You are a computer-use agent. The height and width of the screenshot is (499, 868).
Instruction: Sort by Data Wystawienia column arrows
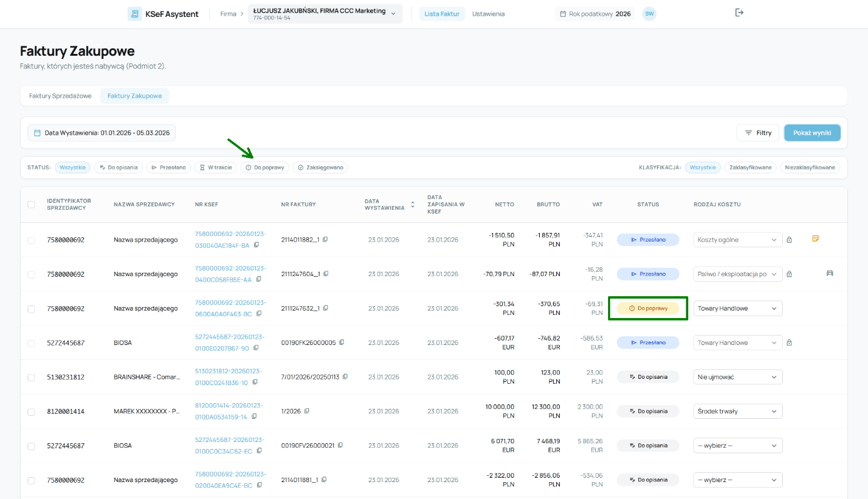413,205
